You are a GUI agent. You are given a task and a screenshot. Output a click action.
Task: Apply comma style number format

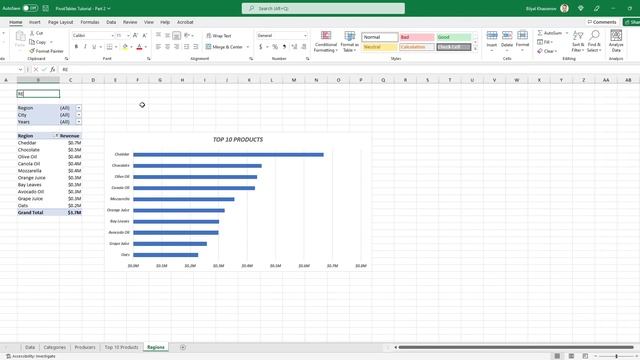(x=284, y=47)
